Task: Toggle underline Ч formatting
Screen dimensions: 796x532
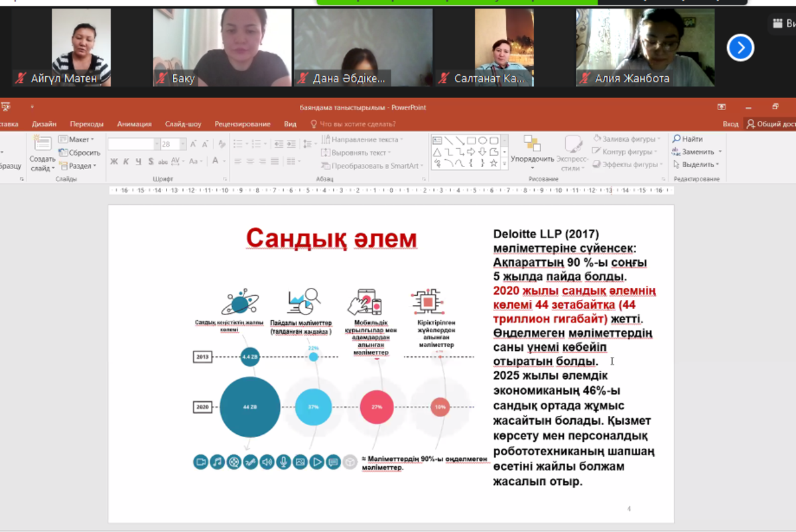Action: [x=138, y=161]
